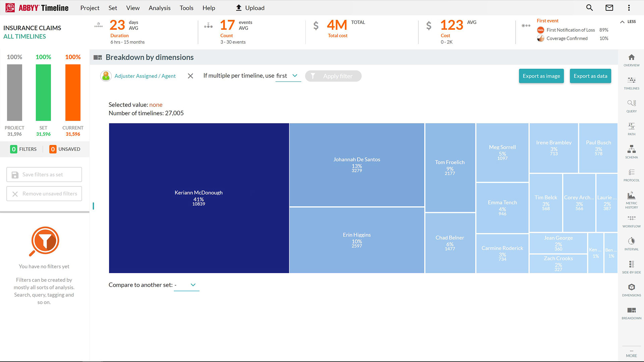The image size is (644, 362).
Task: Click the ALL TIMELINES label
Action: click(x=24, y=37)
